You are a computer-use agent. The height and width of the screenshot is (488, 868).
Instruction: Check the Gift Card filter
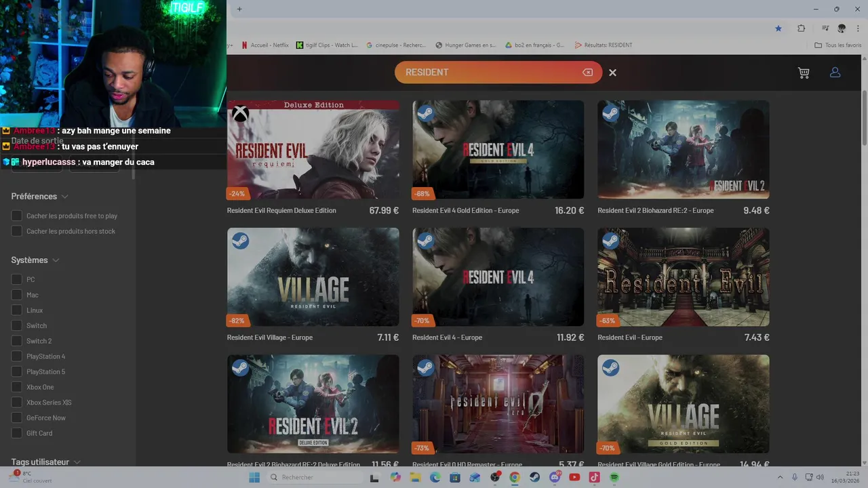coord(17,433)
